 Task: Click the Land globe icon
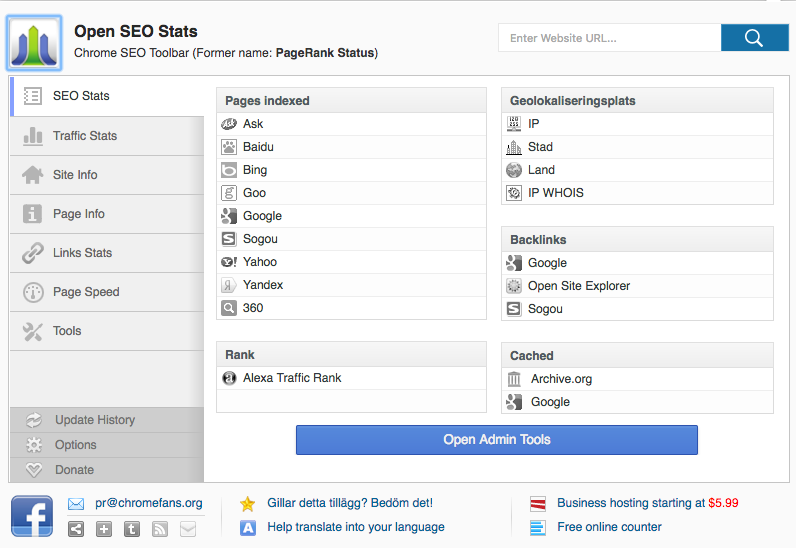[x=514, y=170]
